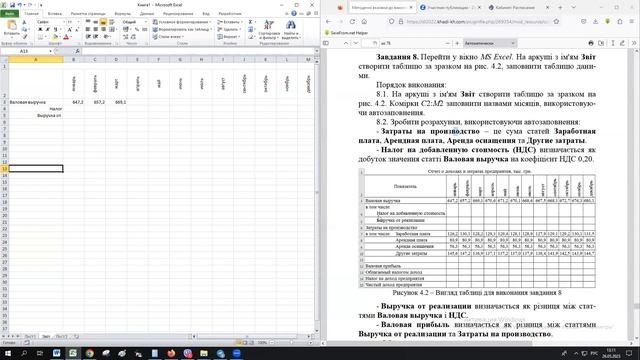
Task: Open a new browser tab with plus
Action: (x=560, y=7)
